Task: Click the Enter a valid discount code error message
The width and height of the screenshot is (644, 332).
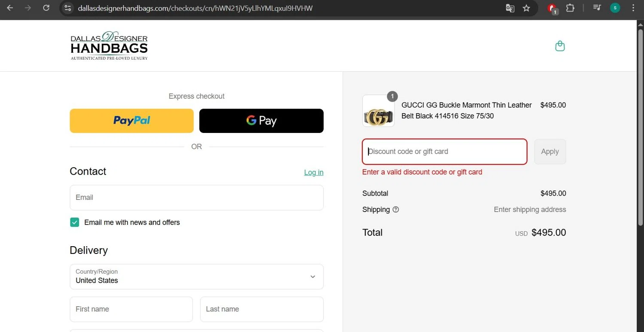Action: [x=422, y=172]
